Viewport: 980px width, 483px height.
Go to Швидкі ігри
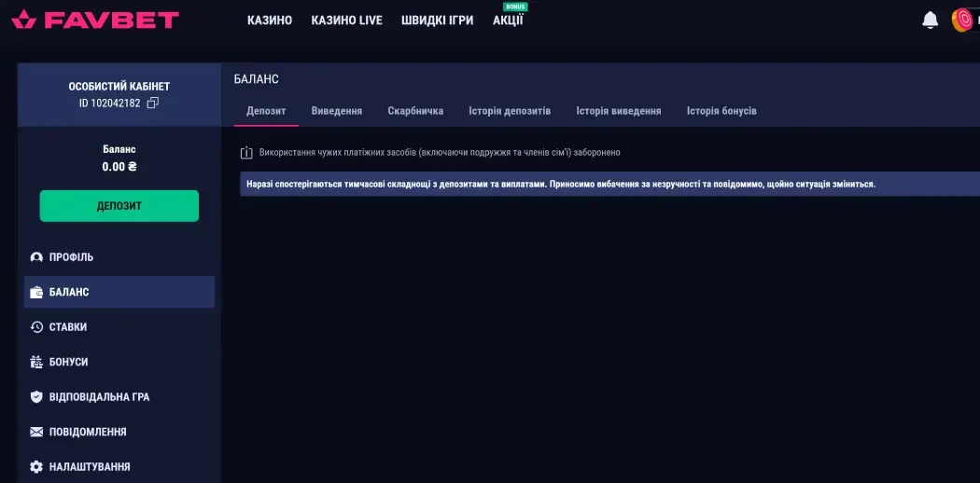[437, 20]
